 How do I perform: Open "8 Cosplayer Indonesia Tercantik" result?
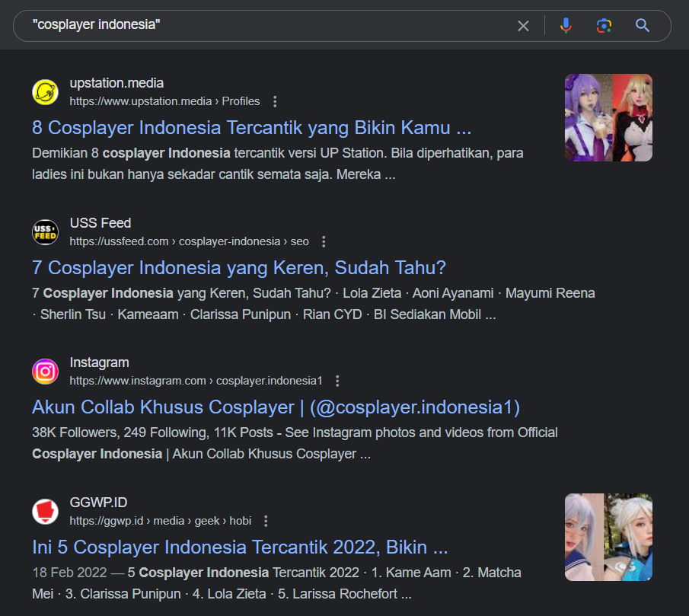251,128
